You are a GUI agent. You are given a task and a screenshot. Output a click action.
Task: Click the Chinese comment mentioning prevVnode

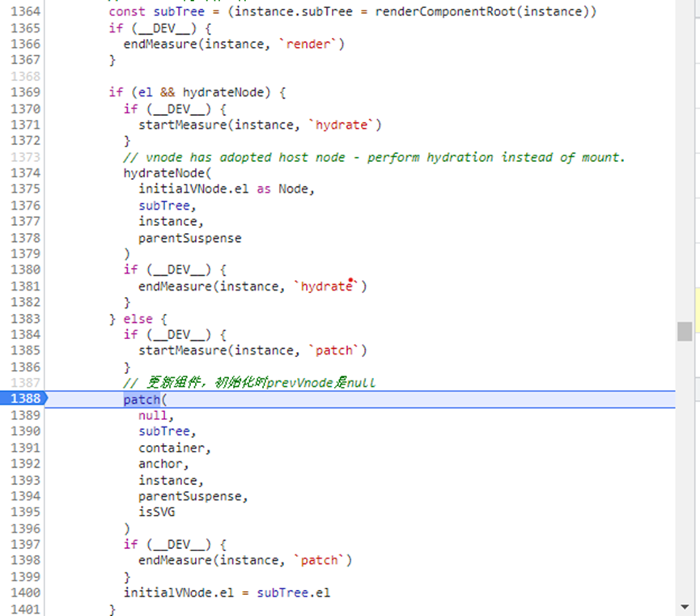249,383
